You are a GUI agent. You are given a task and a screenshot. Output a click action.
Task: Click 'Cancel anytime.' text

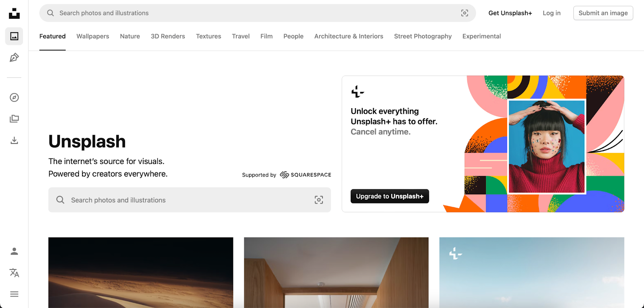[x=380, y=132]
